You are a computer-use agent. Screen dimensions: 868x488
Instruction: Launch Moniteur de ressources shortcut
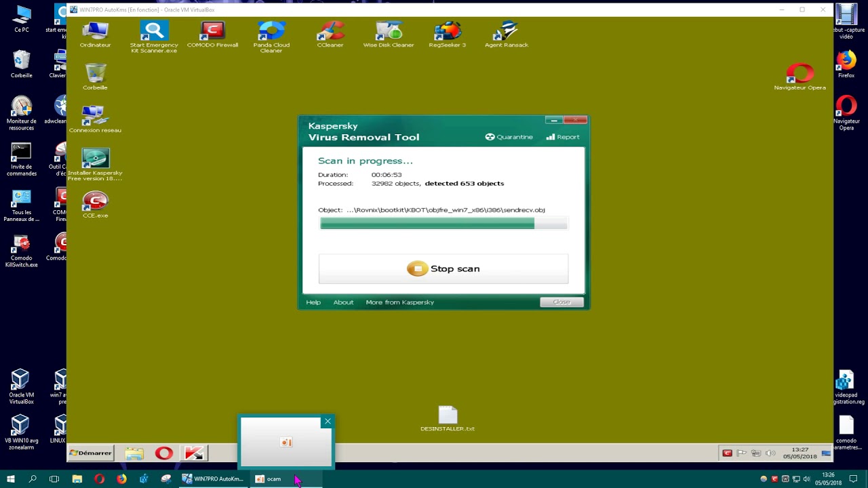pos(21,114)
